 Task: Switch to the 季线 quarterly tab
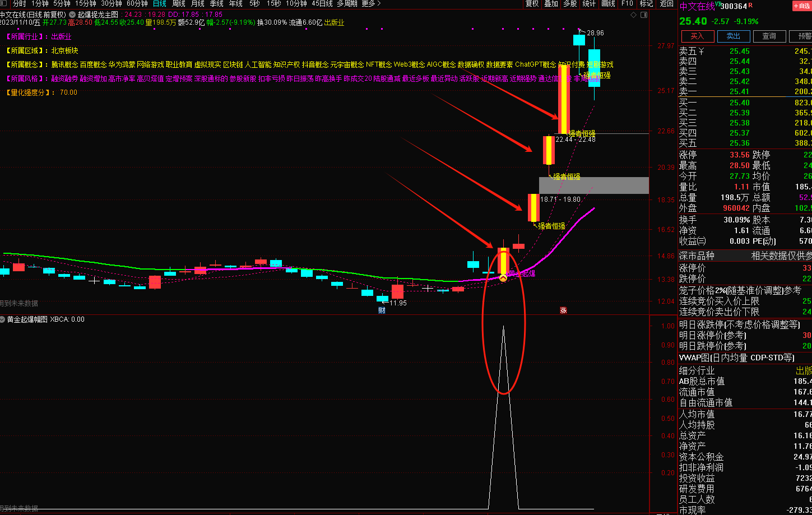click(x=216, y=3)
